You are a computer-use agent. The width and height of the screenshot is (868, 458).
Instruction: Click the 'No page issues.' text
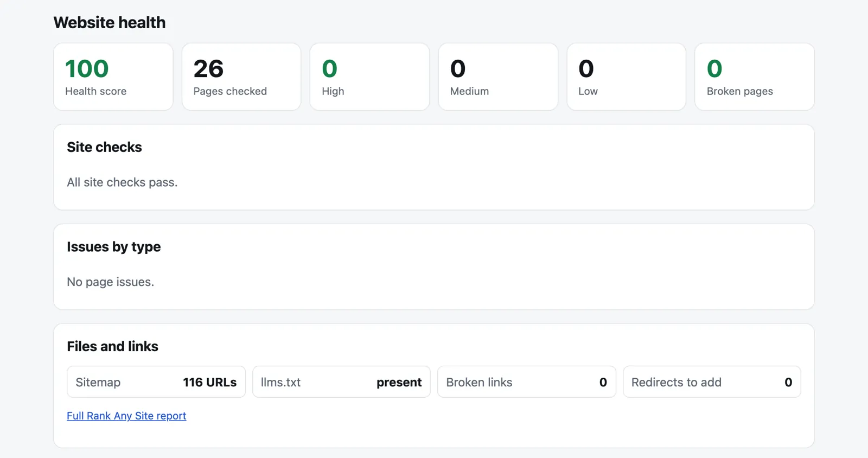point(111,282)
